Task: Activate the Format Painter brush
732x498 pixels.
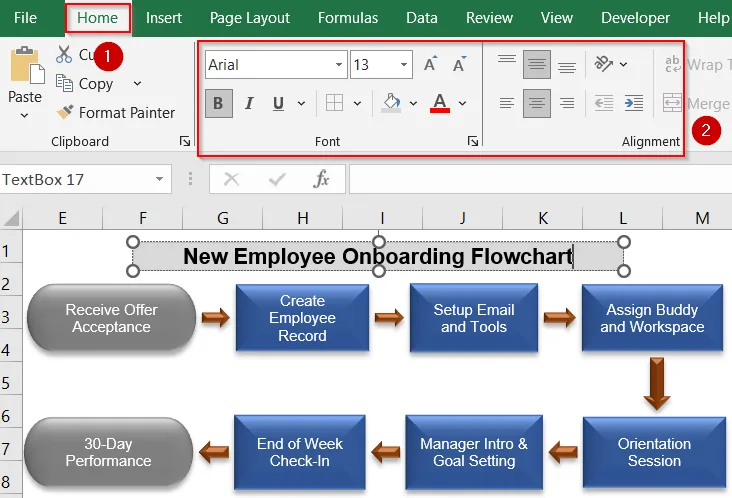Action: pos(65,112)
